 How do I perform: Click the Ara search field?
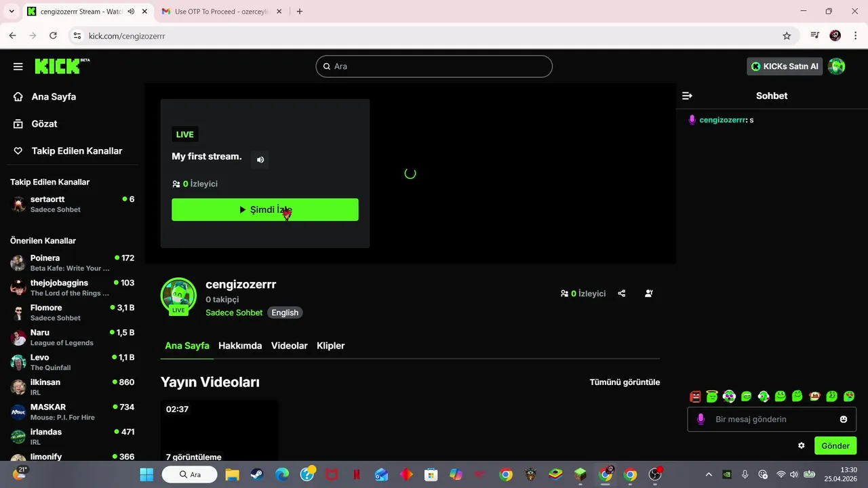point(434,66)
